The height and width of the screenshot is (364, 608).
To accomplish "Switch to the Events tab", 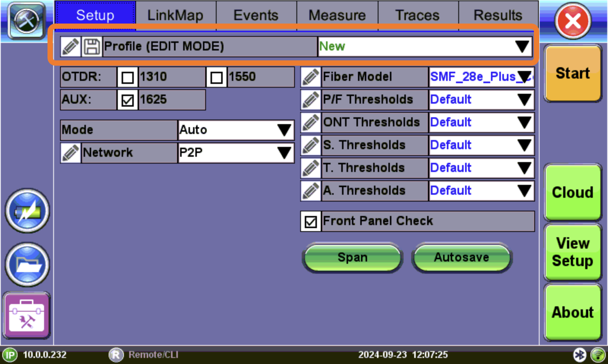I will pyautogui.click(x=256, y=16).
